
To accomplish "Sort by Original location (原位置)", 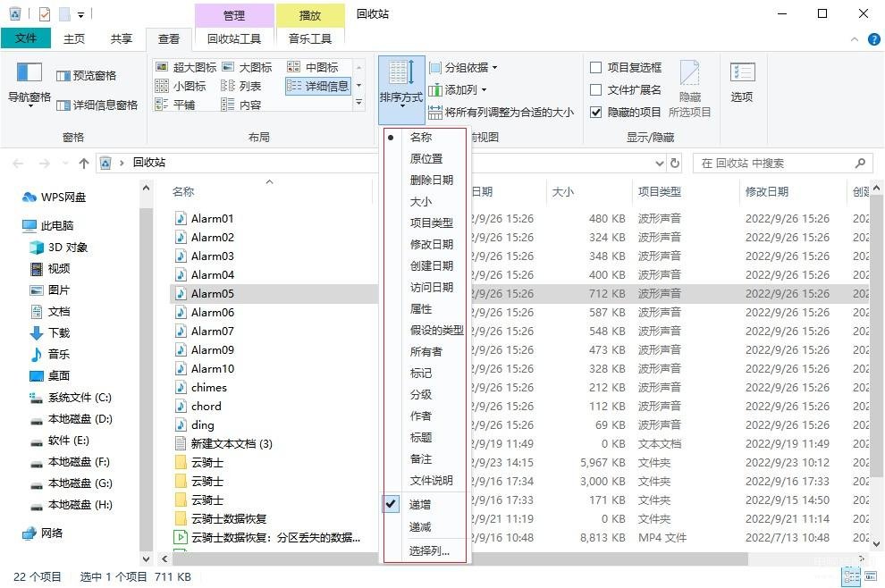I will (x=425, y=158).
